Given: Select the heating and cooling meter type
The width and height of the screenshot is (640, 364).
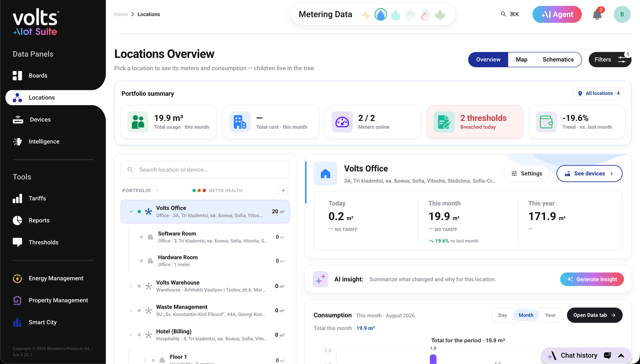Looking at the screenshot, I should click(x=425, y=15).
